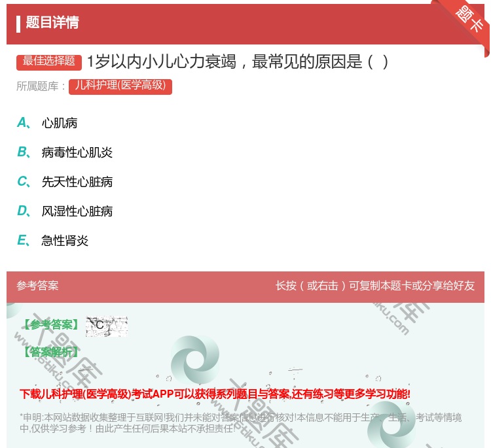Click the 最佳选择题 question type badge
The width and height of the screenshot is (491, 448).
(x=49, y=61)
